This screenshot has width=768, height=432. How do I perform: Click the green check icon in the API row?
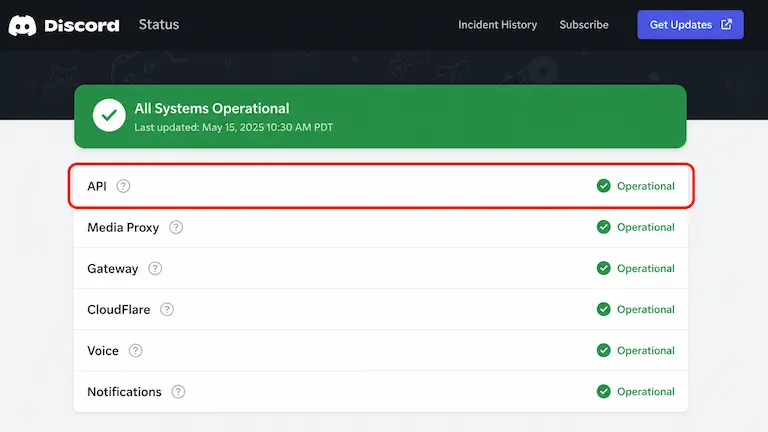click(603, 186)
